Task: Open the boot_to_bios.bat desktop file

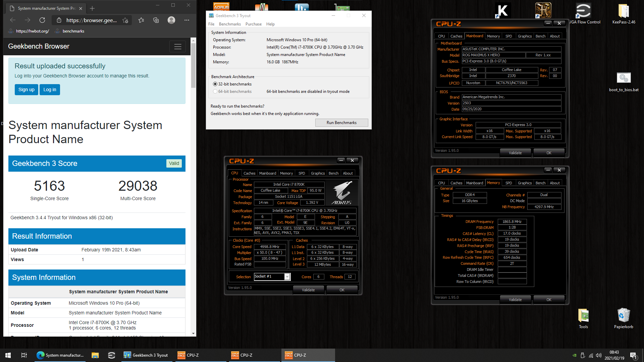Action: (624, 82)
